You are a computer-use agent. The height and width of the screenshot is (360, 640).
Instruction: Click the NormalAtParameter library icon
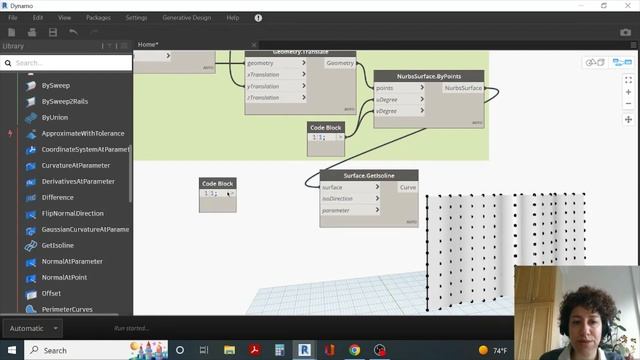[x=31, y=262]
